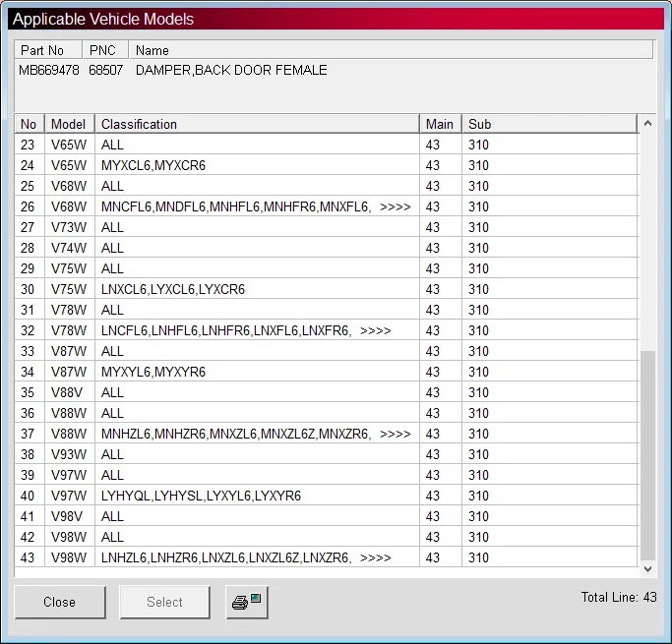Click the >>>> overflow marker in row 32
The image size is (672, 644).
pos(376,331)
